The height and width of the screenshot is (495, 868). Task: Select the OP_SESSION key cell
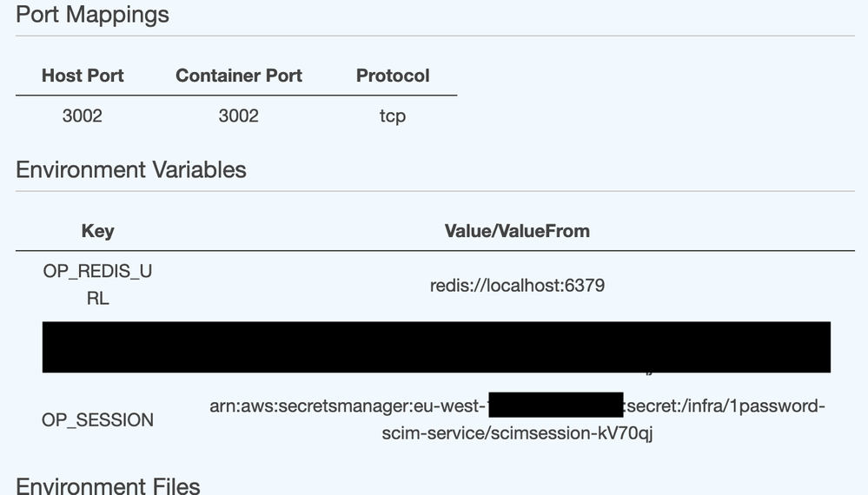click(x=97, y=420)
